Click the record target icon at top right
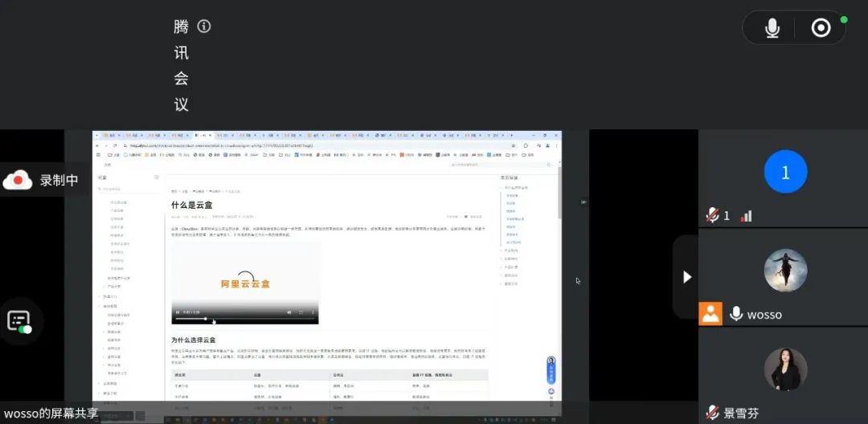 [821, 28]
